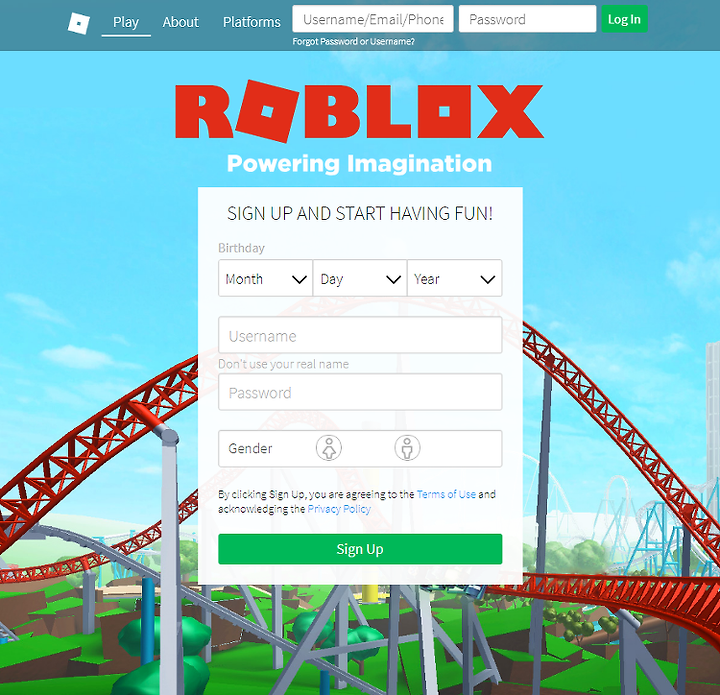Select the female gender icon
720x695 pixels.
(329, 448)
